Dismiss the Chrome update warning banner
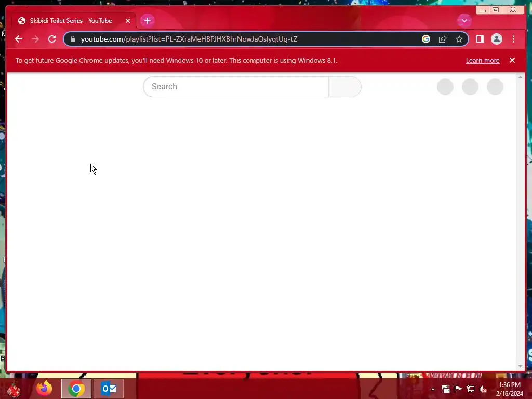The height and width of the screenshot is (399, 532). point(512,60)
